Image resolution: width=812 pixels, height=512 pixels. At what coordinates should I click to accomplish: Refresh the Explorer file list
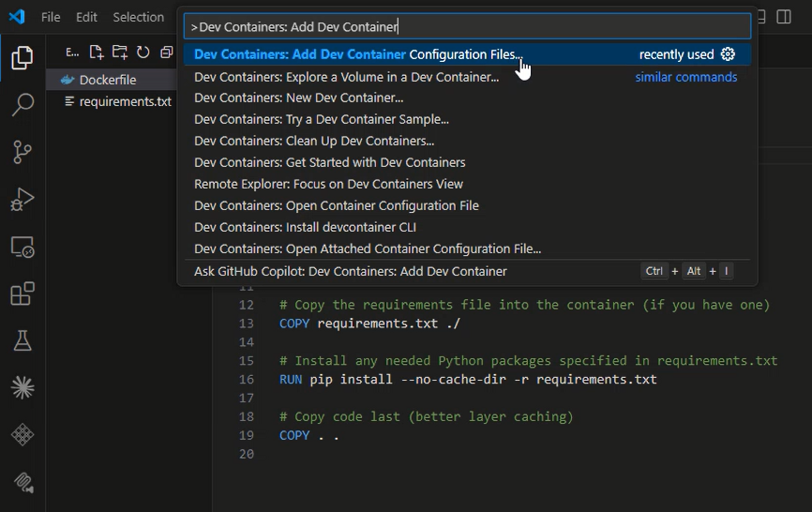[143, 53]
